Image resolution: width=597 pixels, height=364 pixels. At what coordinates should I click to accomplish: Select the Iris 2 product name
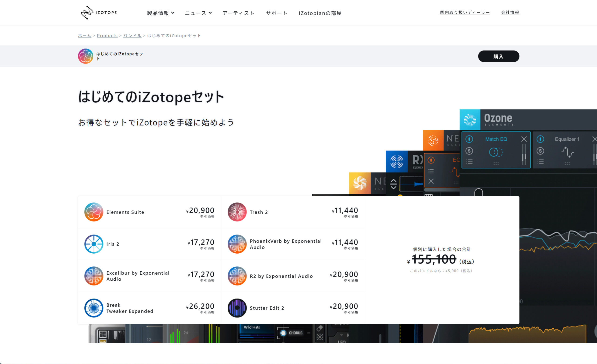(x=113, y=244)
